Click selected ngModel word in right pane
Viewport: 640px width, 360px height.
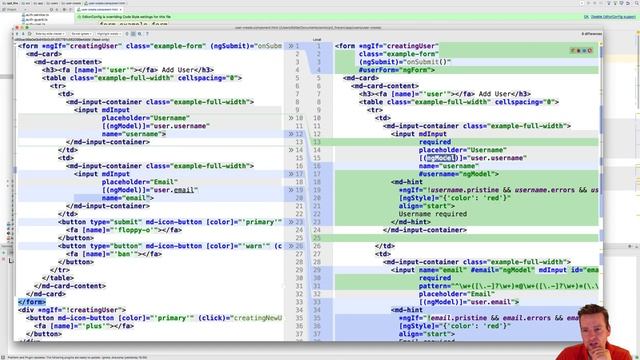tap(441, 158)
